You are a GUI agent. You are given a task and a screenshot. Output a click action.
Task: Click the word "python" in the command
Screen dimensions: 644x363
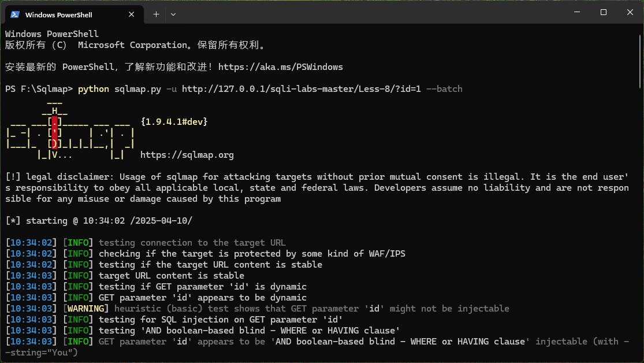coord(93,89)
